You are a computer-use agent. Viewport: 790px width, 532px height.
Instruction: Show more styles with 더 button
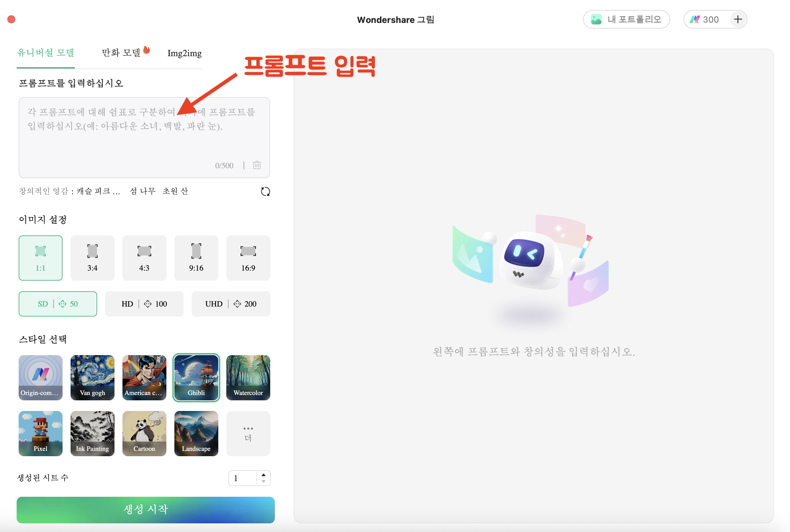[x=248, y=434]
